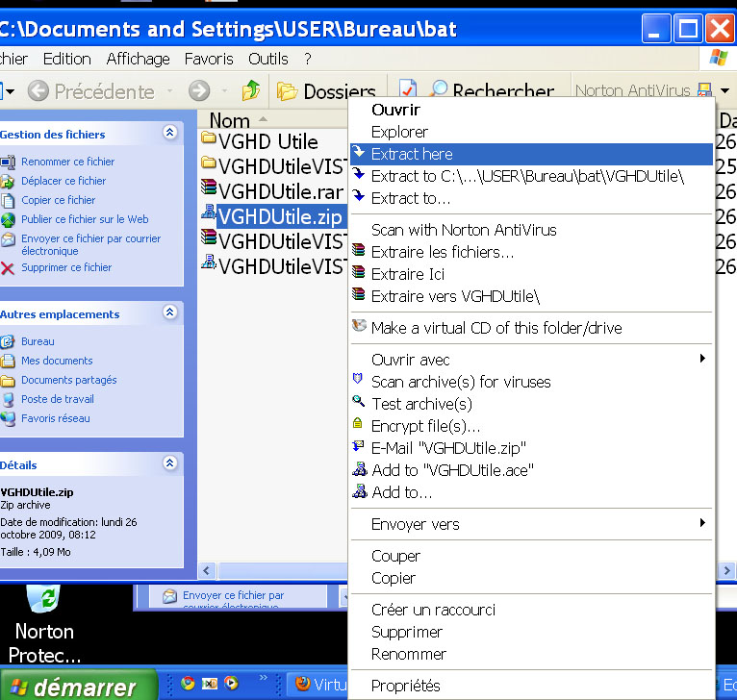Screen dimensions: 737x700
Task: Collapse the Autres emplacements panel
Action: pos(170,312)
